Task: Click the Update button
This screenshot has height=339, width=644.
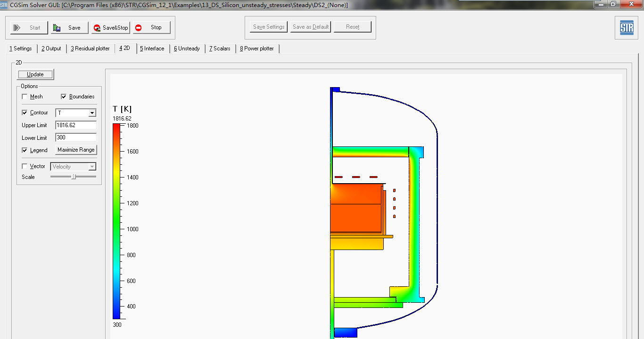Action: pyautogui.click(x=35, y=74)
